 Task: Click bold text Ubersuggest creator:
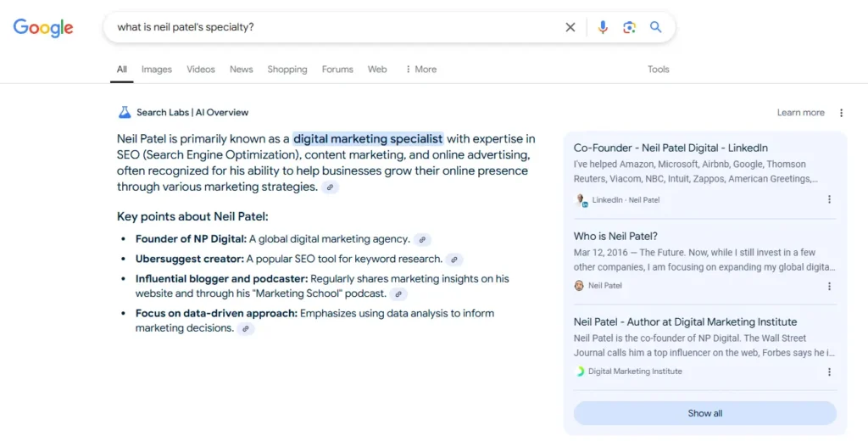(190, 259)
